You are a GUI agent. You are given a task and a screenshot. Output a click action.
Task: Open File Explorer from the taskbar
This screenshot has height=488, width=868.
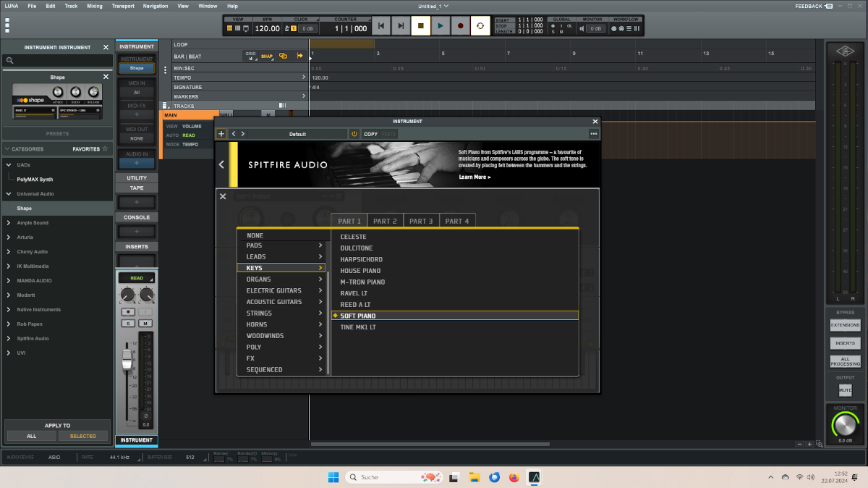point(475,477)
